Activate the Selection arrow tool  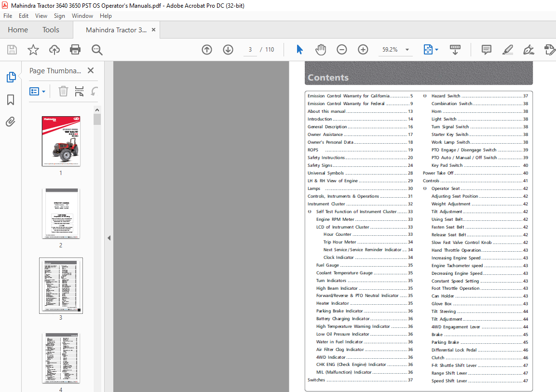point(299,50)
